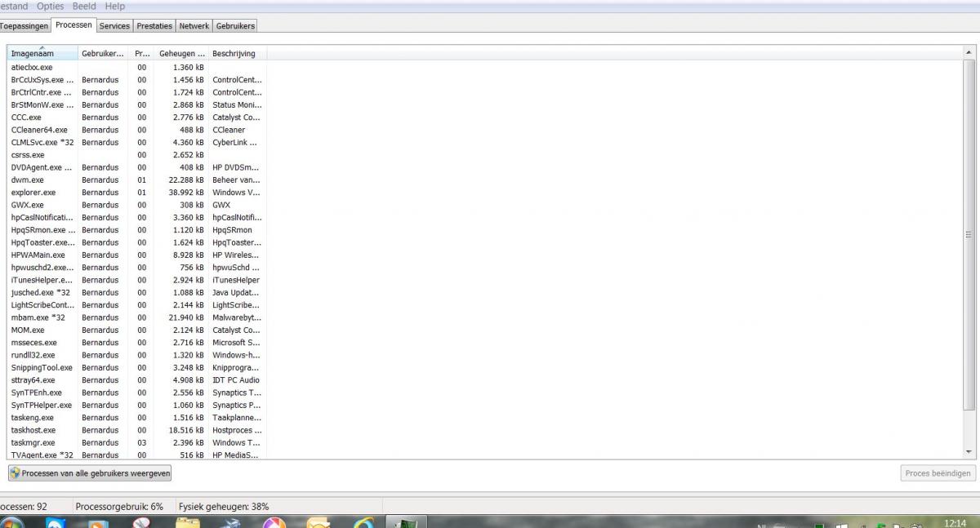The image size is (980, 528).
Task: Open the Beeld menu
Action: (x=84, y=6)
